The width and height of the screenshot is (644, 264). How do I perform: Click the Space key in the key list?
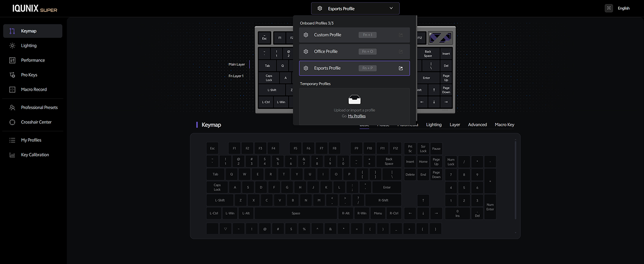[296, 213]
